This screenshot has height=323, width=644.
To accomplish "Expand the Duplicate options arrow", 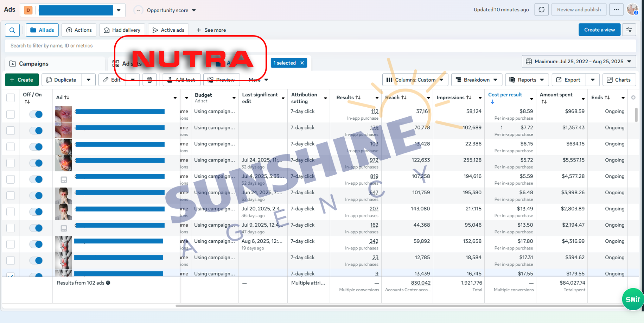I will pos(89,80).
